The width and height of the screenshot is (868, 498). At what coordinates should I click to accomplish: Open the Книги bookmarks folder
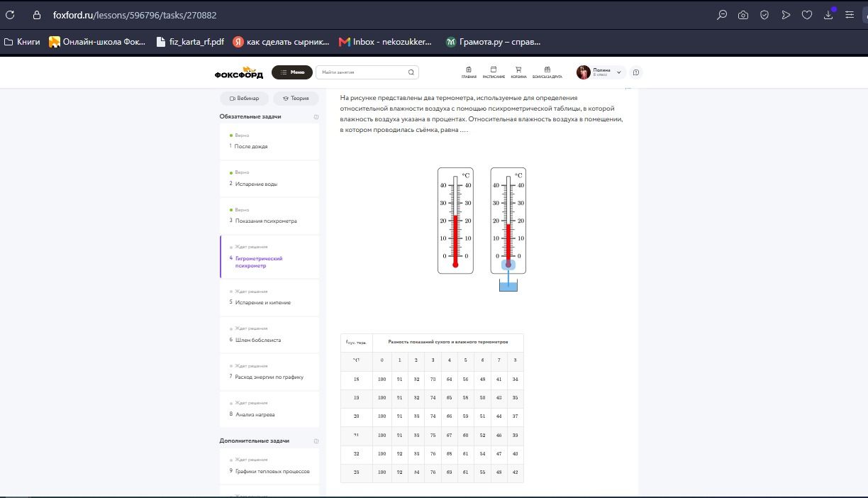(x=22, y=42)
